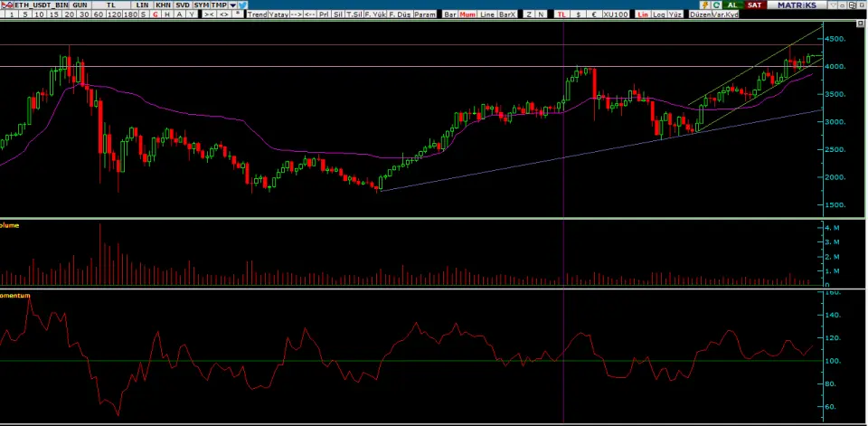Shift chart right with --> arrow
Image resolution: width=868 pixels, height=426 pixels.
[x=296, y=15]
